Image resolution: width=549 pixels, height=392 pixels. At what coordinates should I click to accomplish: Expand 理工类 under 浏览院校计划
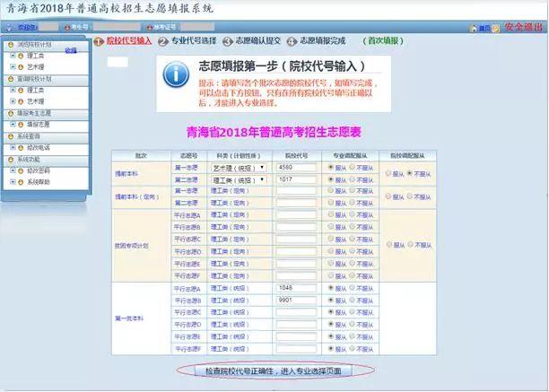point(12,55)
